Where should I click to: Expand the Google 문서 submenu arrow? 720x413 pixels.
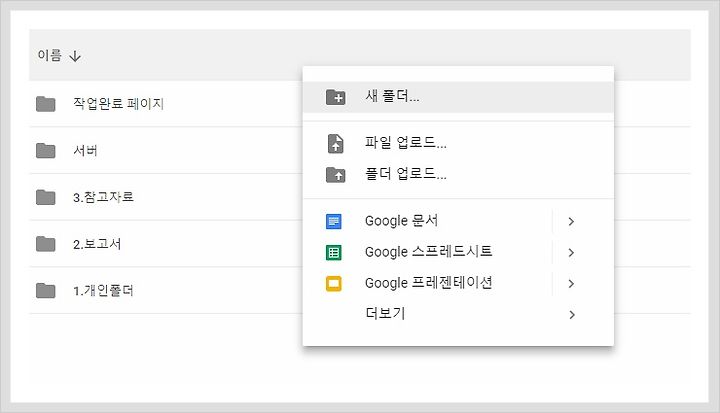coord(571,221)
